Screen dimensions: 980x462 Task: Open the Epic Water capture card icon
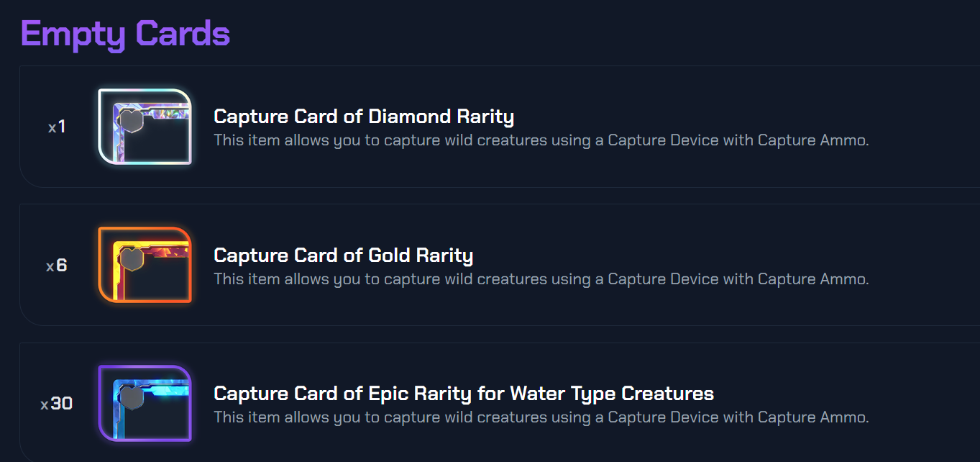(x=145, y=404)
